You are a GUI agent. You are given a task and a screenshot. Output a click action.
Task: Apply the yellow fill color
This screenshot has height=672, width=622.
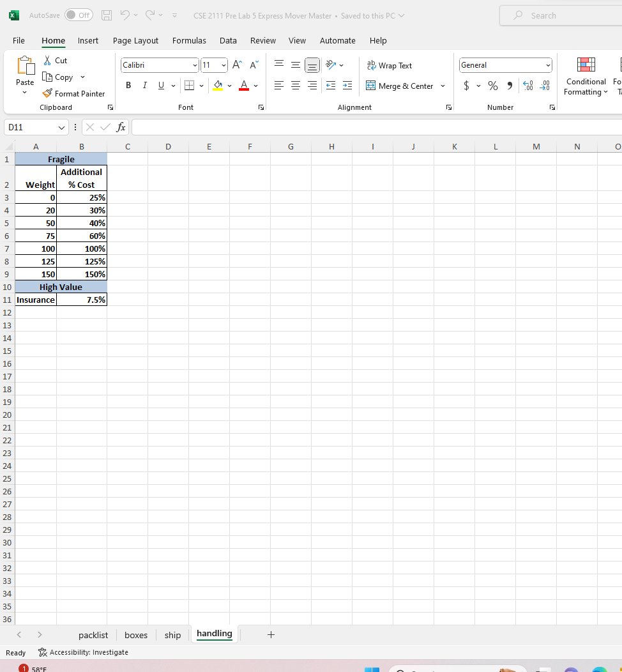(218, 86)
